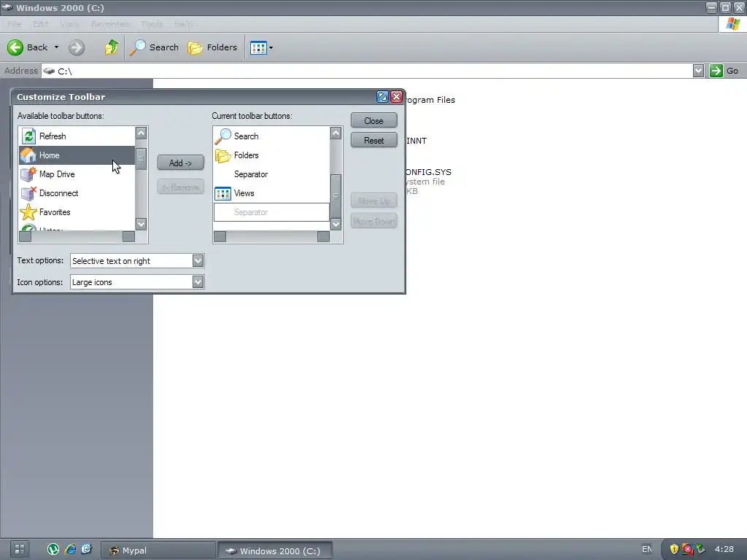Click the address bar field
The image size is (747, 560).
(366, 71)
